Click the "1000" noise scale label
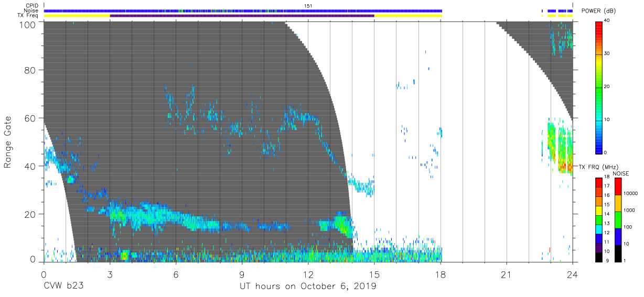644x297 pixels. click(x=629, y=211)
